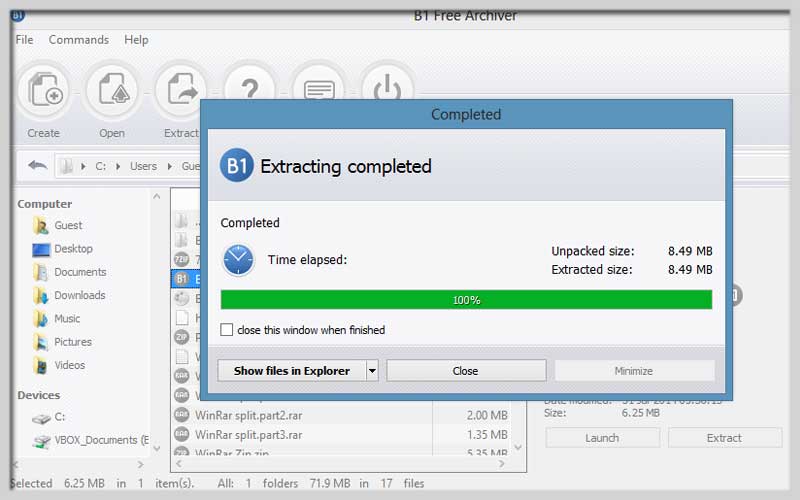Click the Extract button in details pane
The image size is (800, 500).
[724, 438]
